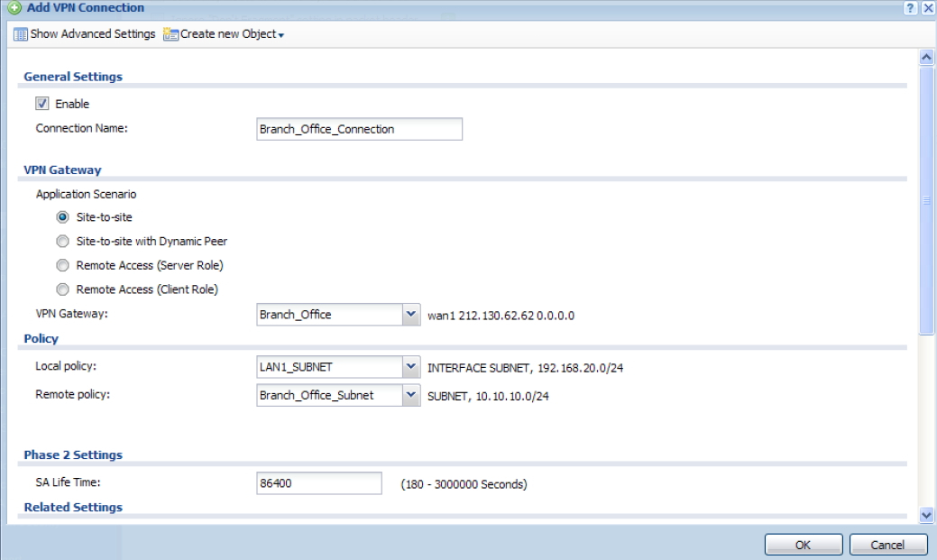This screenshot has width=937, height=560.
Task: Click the SUBNET, 10.10.10.0/24 text
Action: pyautogui.click(x=488, y=396)
